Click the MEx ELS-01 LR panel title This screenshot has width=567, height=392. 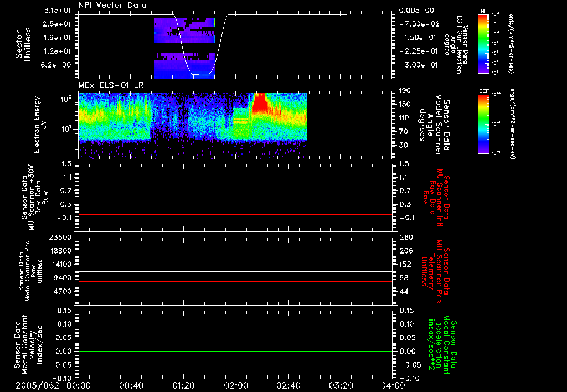pos(111,85)
